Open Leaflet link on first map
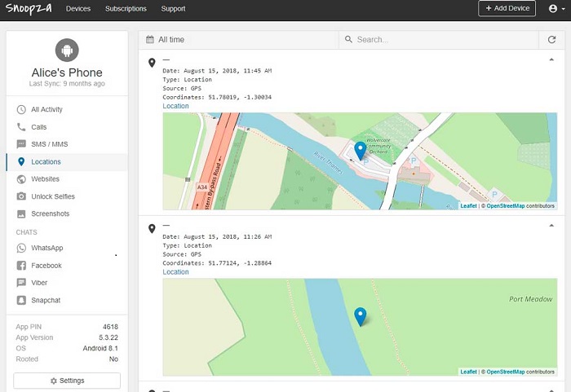571x392 pixels. tap(468, 206)
